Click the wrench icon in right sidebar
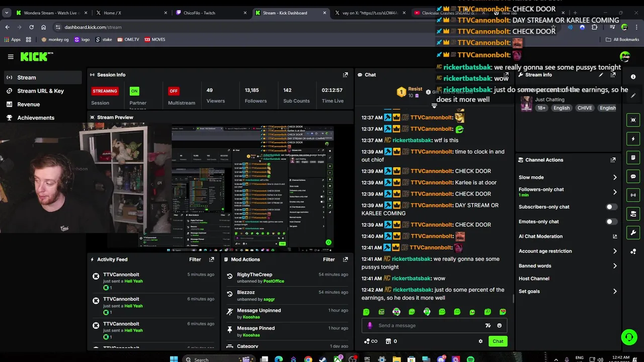The height and width of the screenshot is (362, 644). pos(633,233)
